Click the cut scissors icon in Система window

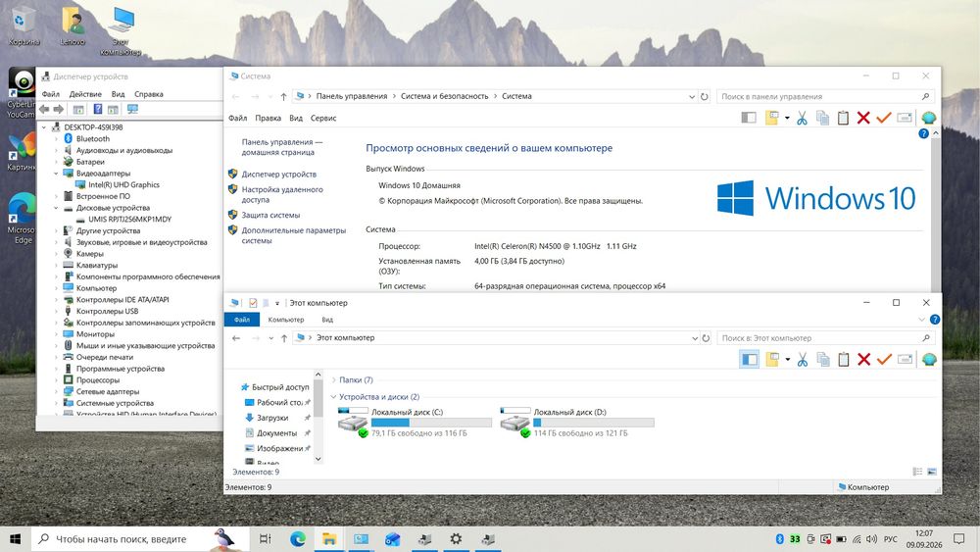[802, 119]
